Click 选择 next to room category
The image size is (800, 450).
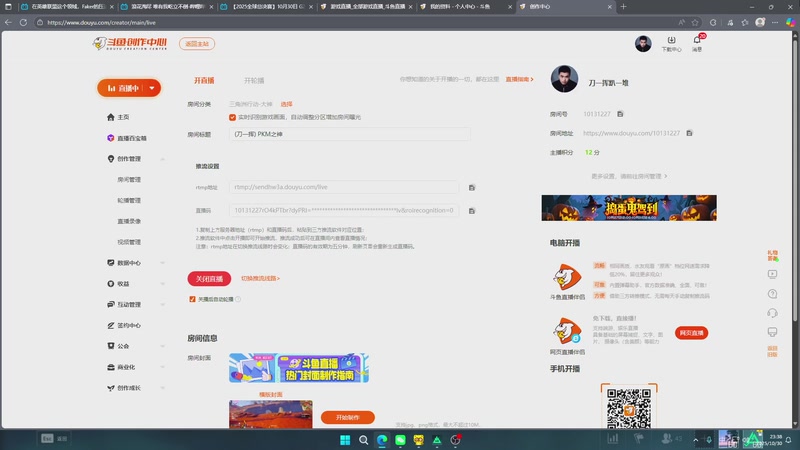click(x=286, y=104)
